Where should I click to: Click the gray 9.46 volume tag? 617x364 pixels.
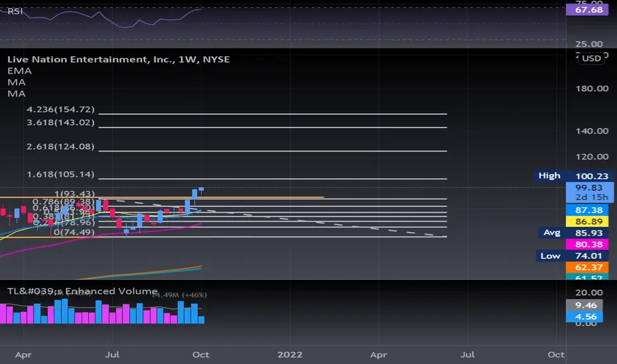point(585,305)
